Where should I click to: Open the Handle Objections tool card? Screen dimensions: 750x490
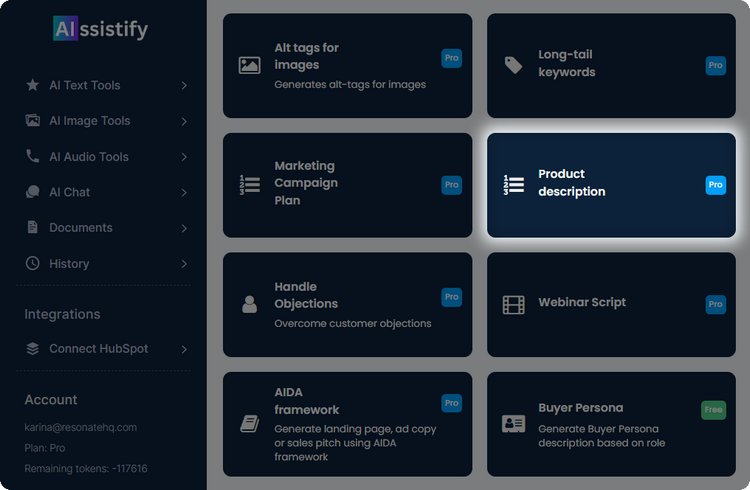tap(347, 305)
